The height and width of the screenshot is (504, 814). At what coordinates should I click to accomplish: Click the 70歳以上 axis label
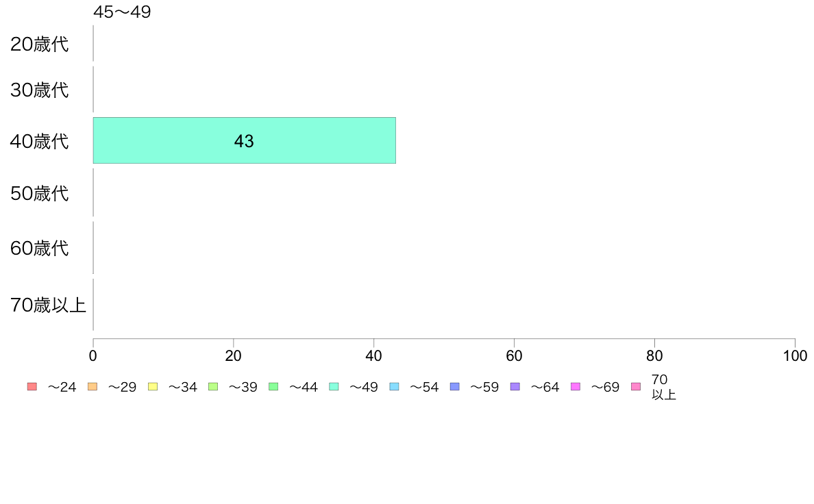48,305
